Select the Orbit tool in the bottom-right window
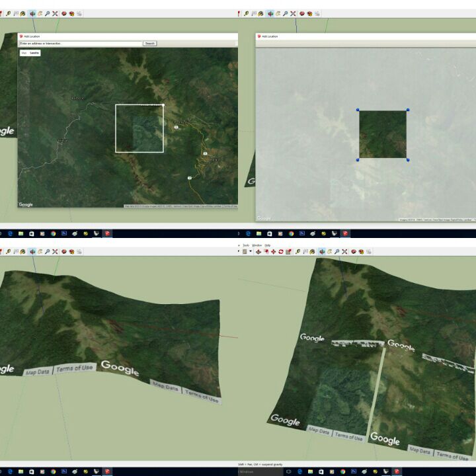This screenshot has width=476, height=476. [x=322, y=252]
